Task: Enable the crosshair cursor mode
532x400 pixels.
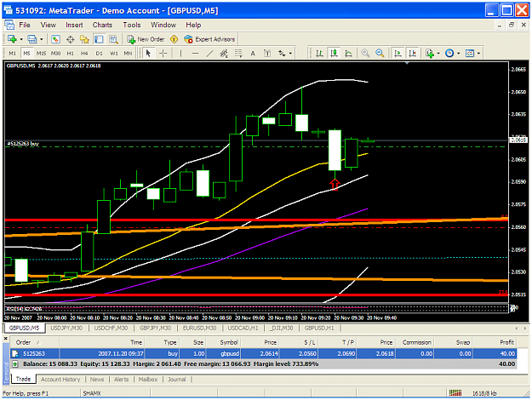Action: (163, 54)
